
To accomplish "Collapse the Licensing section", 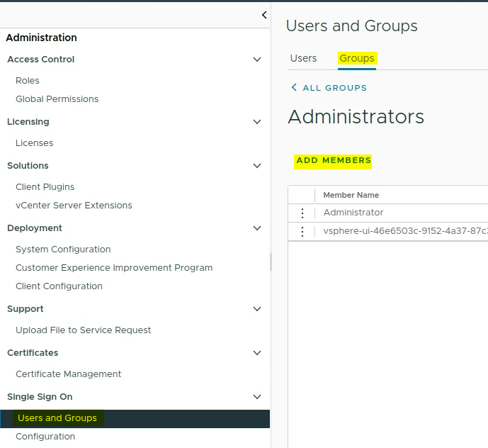I will point(257,122).
